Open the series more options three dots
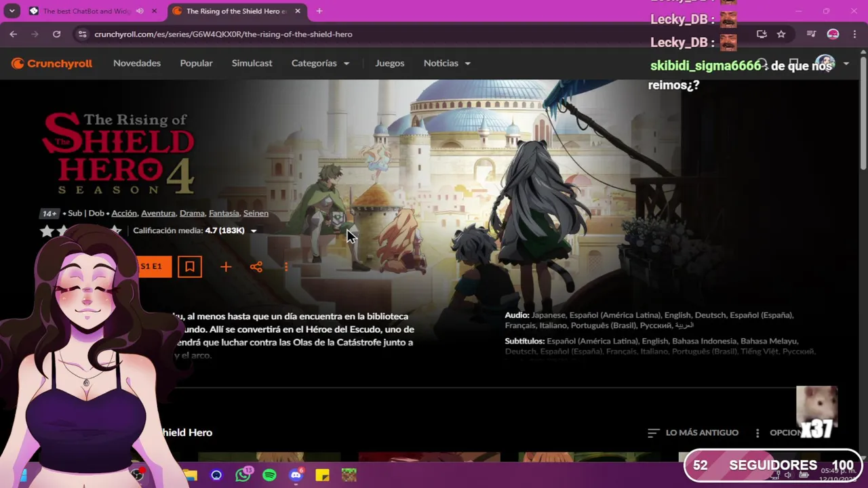The height and width of the screenshot is (488, 868). coord(286,267)
